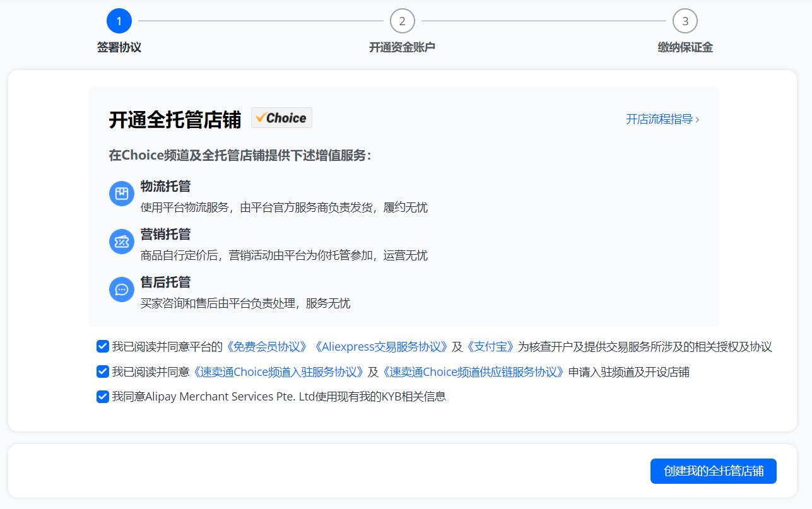Toggle the Choice频道入驻 agreement checkbox
This screenshot has height=509, width=812.
click(102, 372)
